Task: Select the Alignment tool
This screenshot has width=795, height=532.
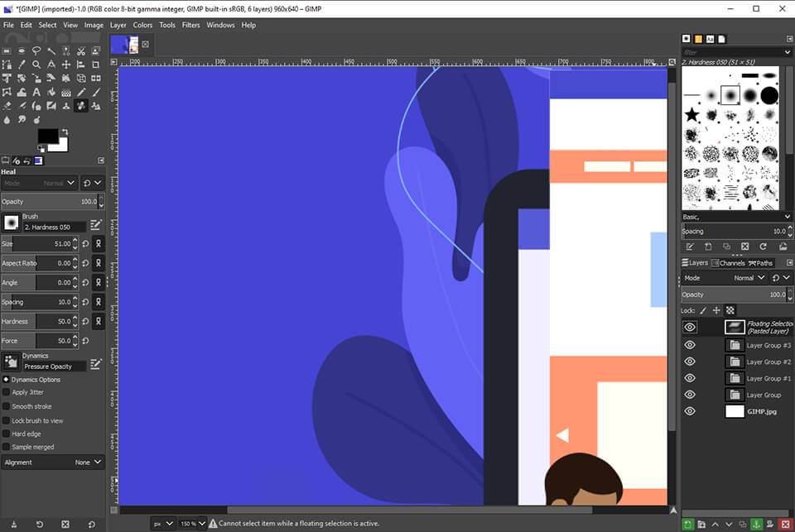Action: coord(81,65)
